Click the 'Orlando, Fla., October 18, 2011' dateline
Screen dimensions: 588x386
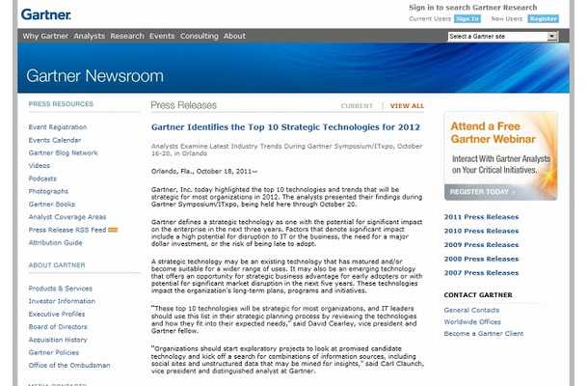[204, 171]
